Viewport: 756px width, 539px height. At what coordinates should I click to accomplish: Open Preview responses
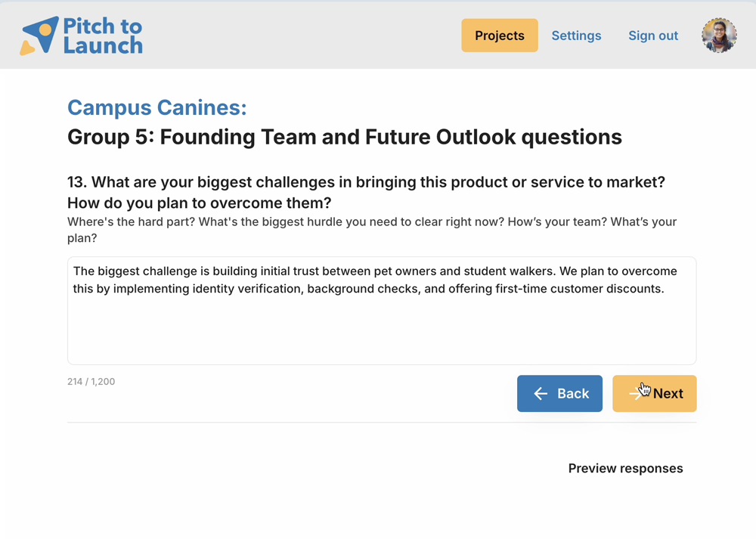(x=625, y=469)
